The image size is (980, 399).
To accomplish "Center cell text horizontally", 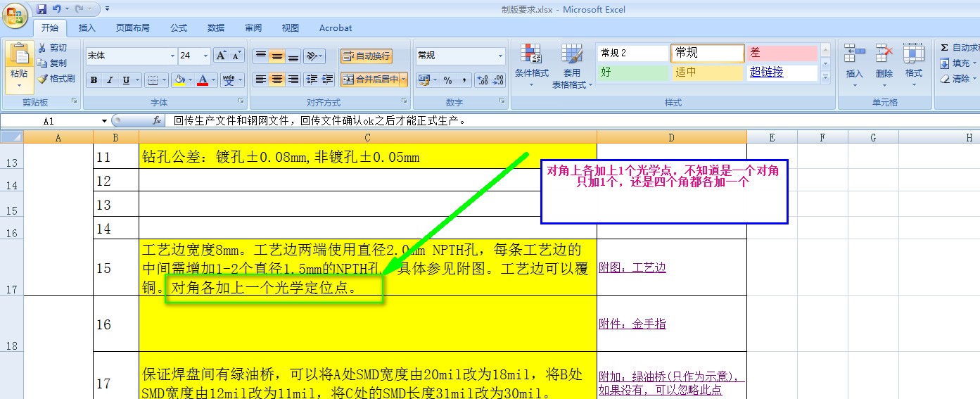I will click(277, 80).
